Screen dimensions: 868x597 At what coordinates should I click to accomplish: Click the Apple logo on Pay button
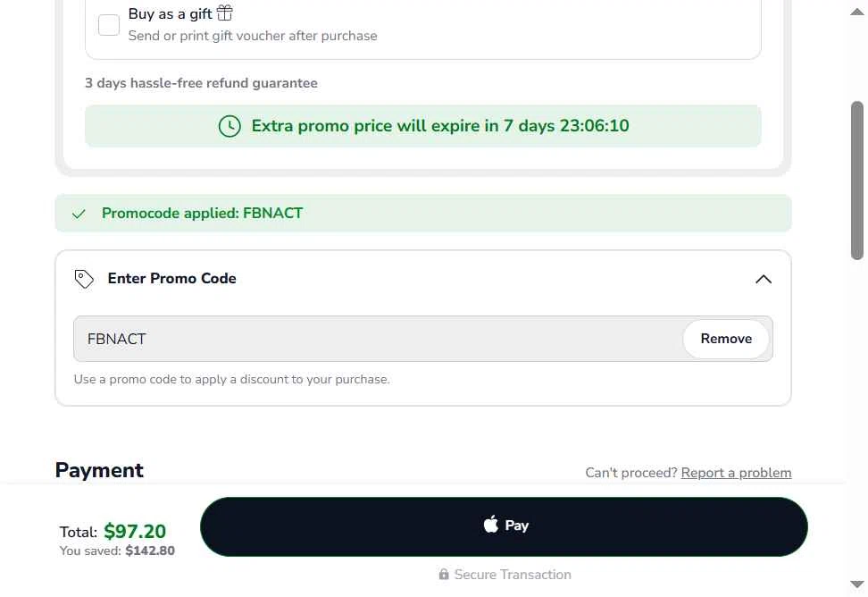pos(490,524)
